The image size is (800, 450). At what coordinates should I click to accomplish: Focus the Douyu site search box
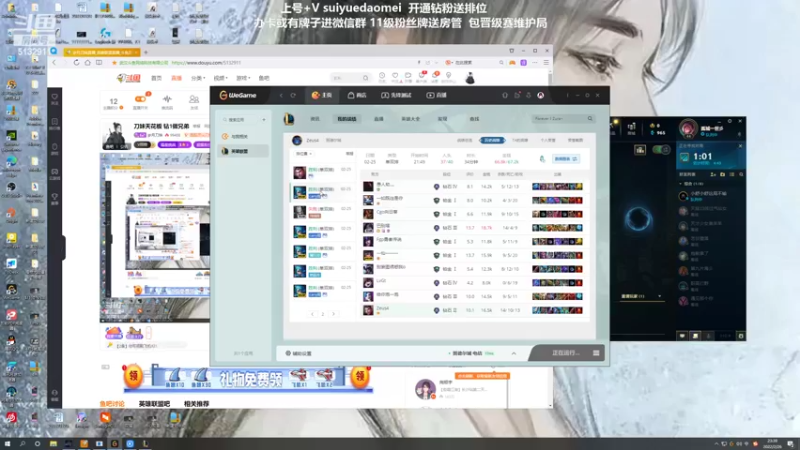point(350,78)
